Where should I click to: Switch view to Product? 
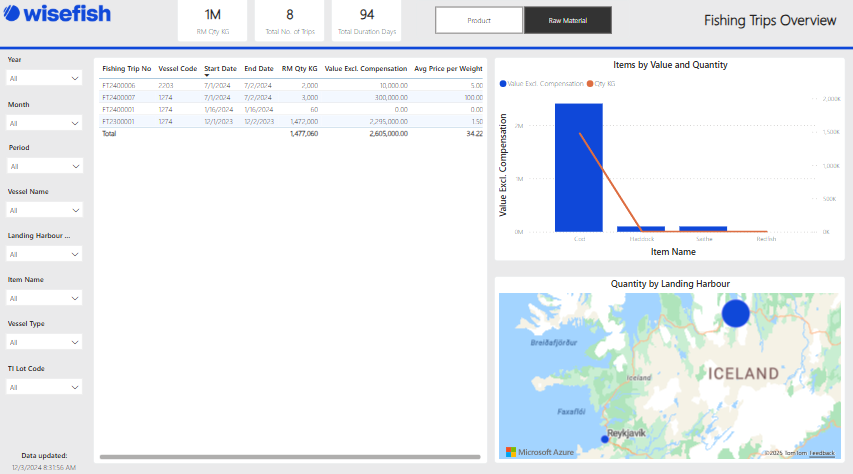pos(479,20)
